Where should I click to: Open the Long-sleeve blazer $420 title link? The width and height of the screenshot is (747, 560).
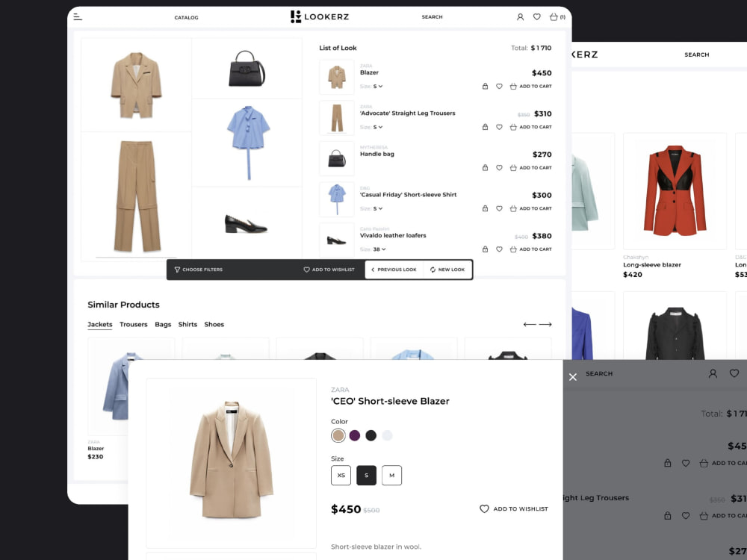point(651,265)
